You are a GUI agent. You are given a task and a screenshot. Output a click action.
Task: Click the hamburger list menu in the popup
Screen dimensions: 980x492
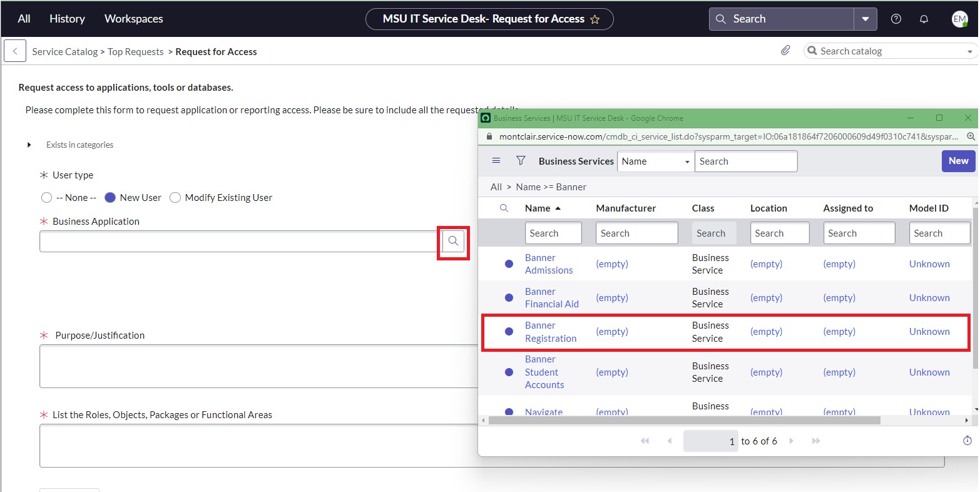point(496,161)
